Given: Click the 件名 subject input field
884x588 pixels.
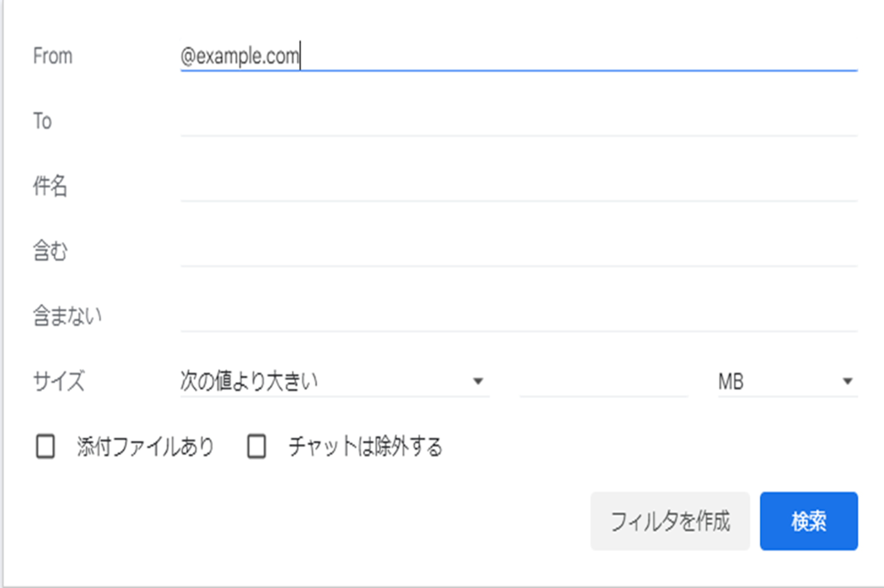Looking at the screenshot, I should (518, 187).
